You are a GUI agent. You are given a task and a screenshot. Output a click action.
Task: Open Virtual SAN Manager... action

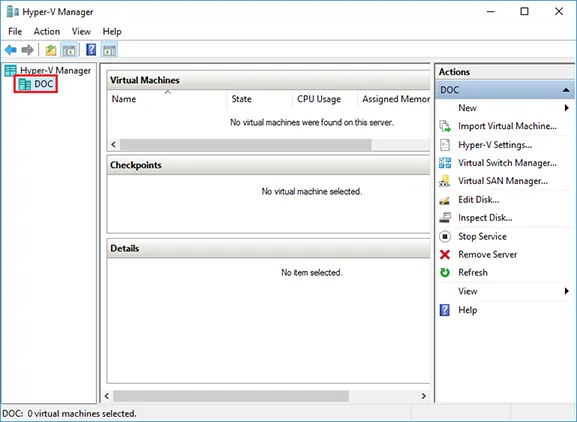(503, 181)
